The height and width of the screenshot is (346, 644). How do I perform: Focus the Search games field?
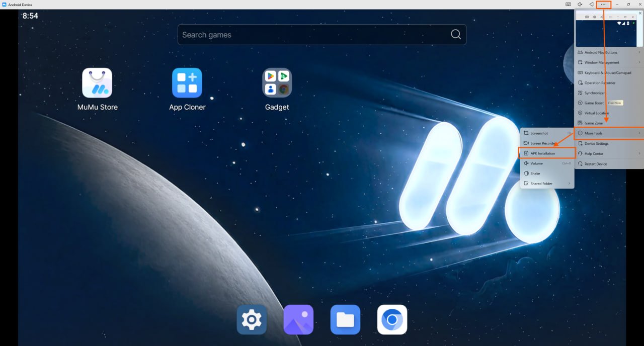pyautogui.click(x=322, y=35)
